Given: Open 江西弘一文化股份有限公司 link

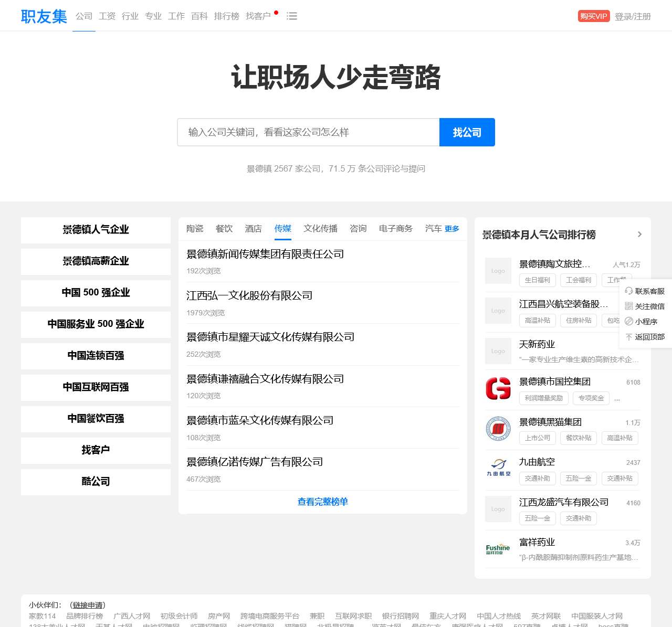Looking at the screenshot, I should coord(249,295).
